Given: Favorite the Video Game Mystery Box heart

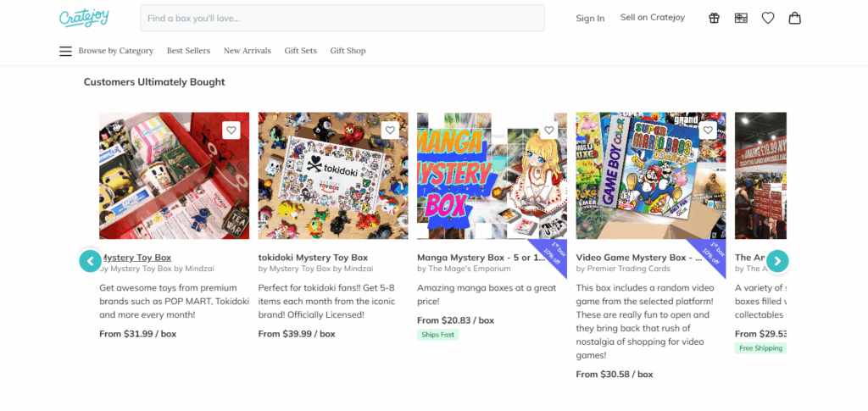Looking at the screenshot, I should pyautogui.click(x=708, y=131).
